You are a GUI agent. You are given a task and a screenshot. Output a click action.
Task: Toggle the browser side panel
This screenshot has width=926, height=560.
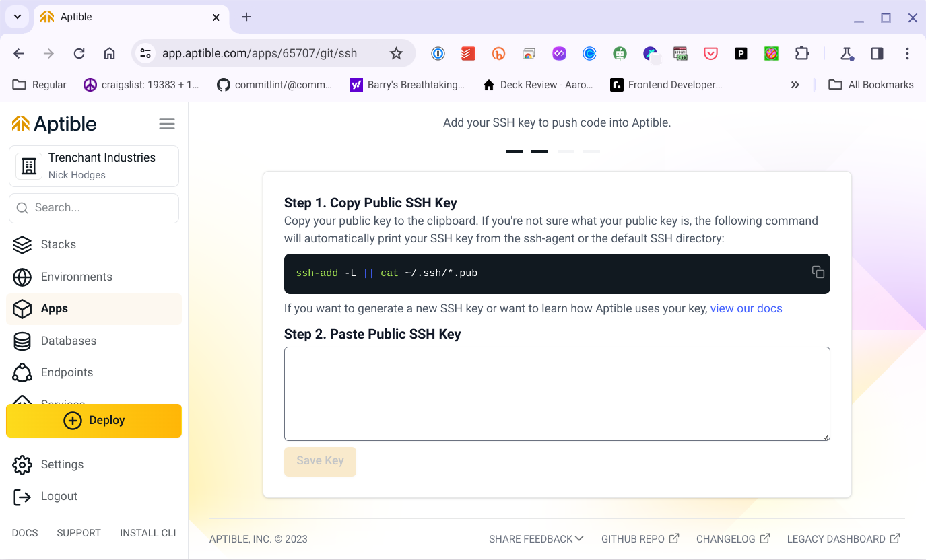coord(877,54)
